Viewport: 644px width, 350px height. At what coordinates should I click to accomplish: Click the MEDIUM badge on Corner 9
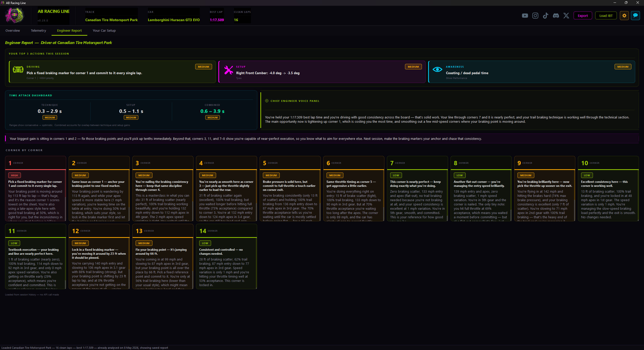click(526, 175)
